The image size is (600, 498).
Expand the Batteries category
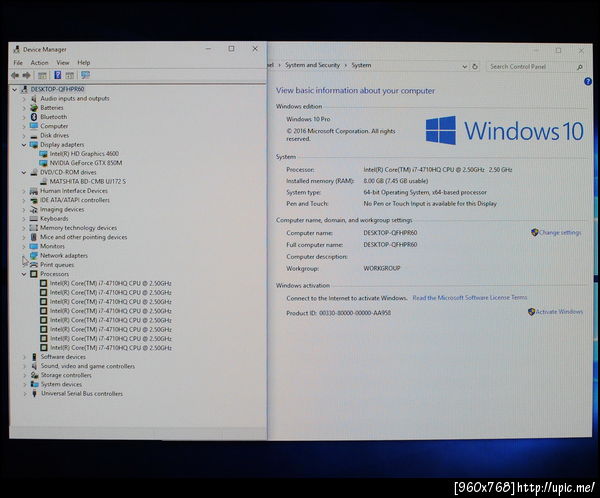pyautogui.click(x=24, y=108)
